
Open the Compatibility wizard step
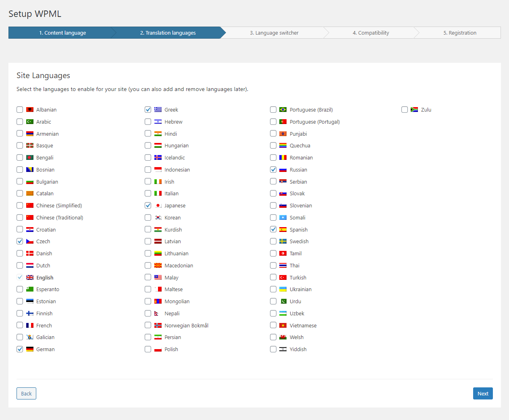coord(370,33)
